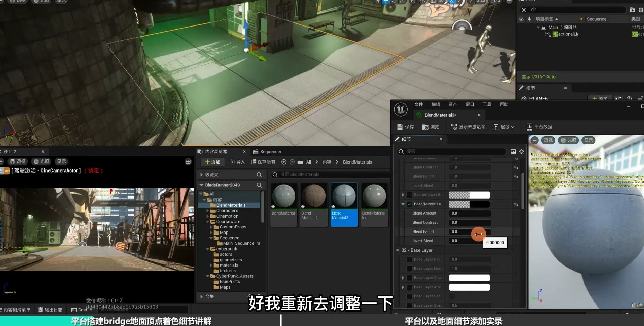The width and height of the screenshot is (644, 326).
Task: Click the active Blend Contrast 0.0 value field
Action: point(470,222)
